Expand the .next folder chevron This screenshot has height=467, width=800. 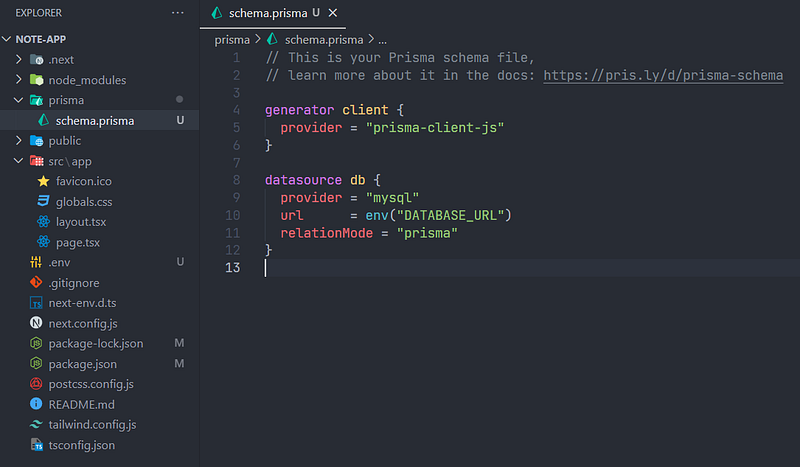pos(19,60)
